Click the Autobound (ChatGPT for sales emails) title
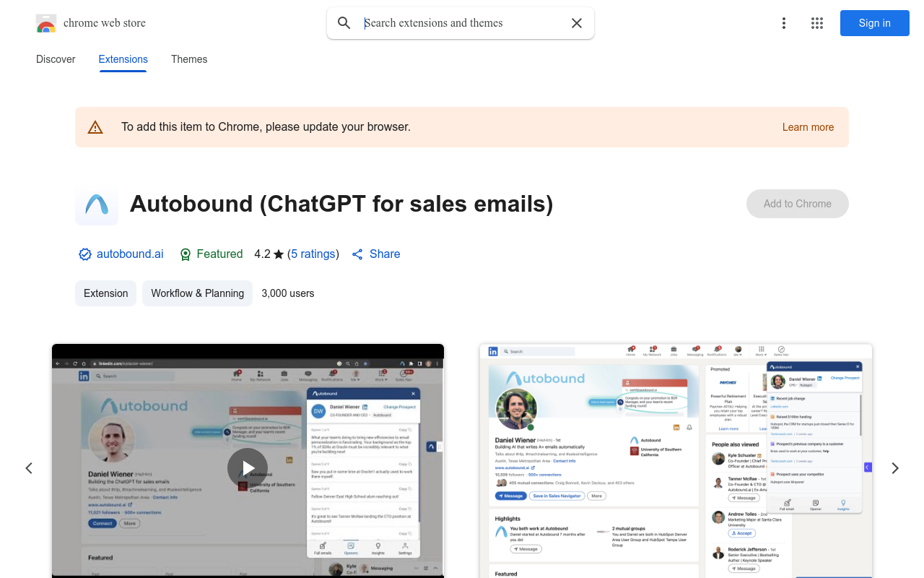This screenshot has width=924, height=578. [x=341, y=204]
